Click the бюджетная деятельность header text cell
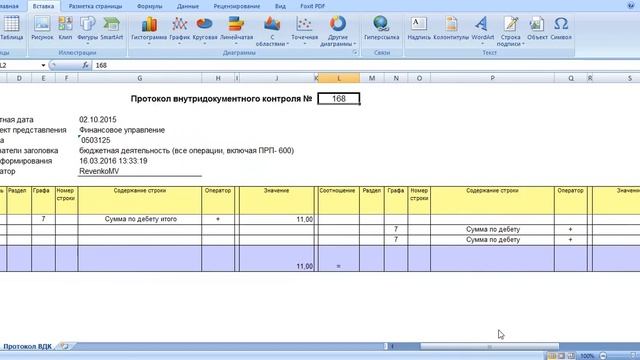 click(x=187, y=151)
